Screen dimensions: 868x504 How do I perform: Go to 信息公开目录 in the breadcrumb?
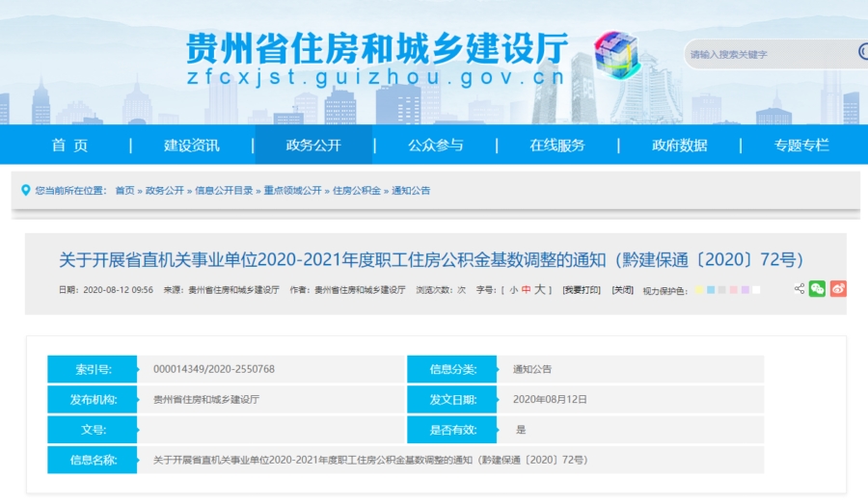click(224, 190)
